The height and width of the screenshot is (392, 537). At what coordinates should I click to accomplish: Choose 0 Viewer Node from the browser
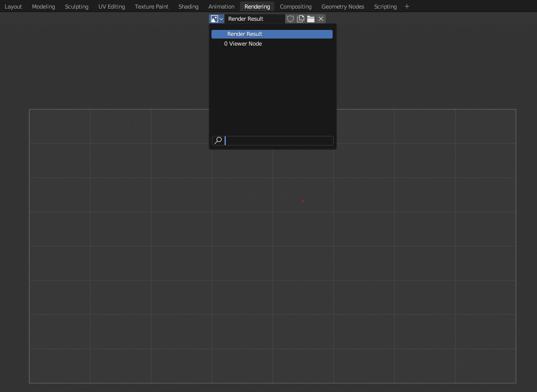coord(243,44)
